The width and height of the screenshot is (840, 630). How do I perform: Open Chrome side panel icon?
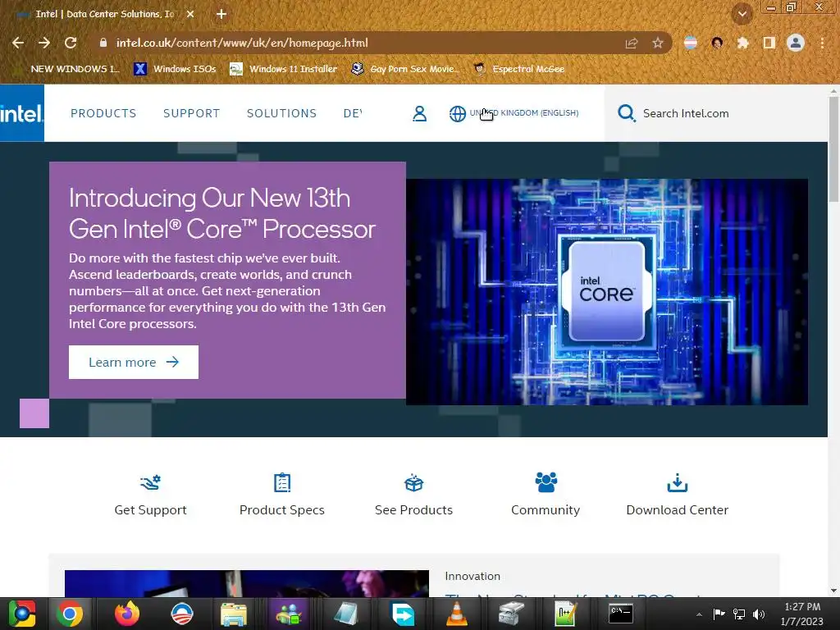(x=769, y=43)
